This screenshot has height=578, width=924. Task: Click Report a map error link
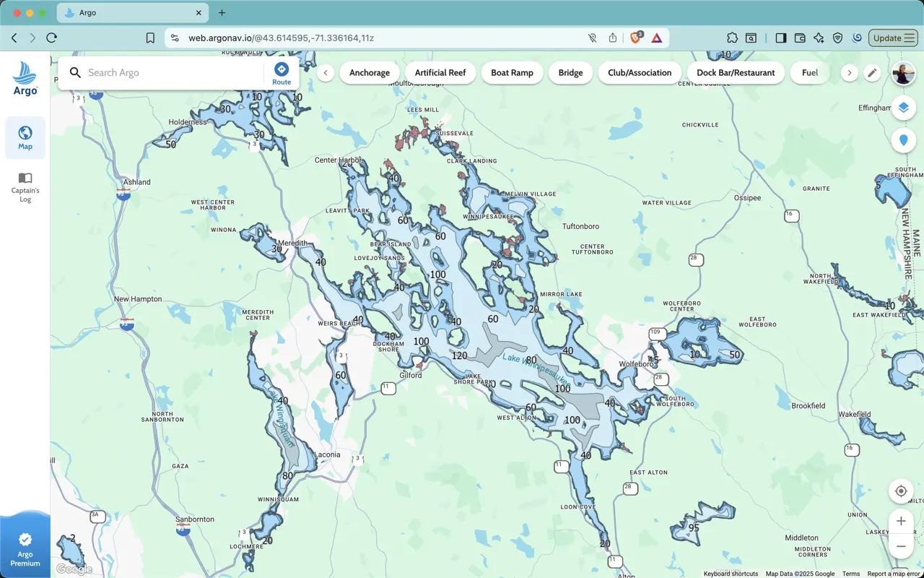(894, 574)
